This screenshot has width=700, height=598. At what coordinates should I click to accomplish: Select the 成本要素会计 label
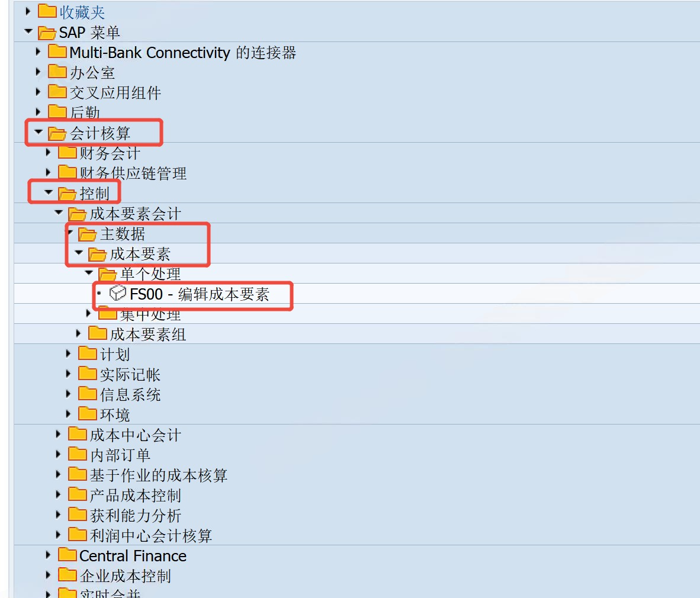135,214
